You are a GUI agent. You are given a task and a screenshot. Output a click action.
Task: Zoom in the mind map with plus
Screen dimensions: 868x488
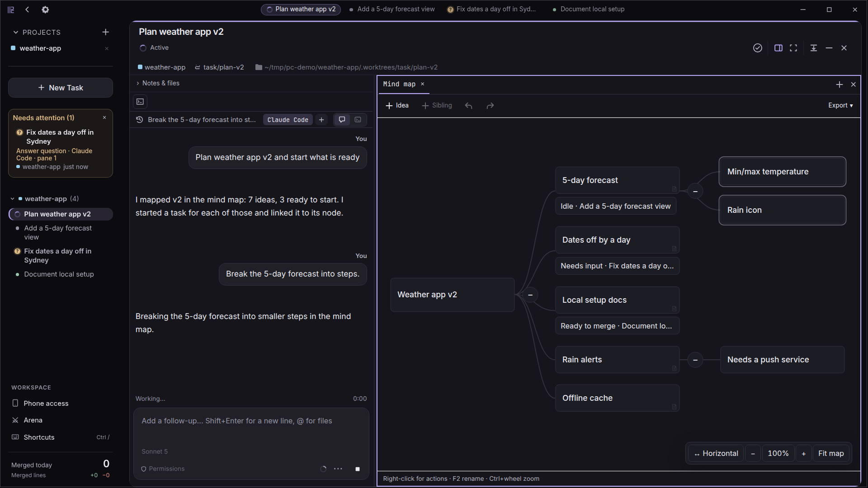[803, 454]
